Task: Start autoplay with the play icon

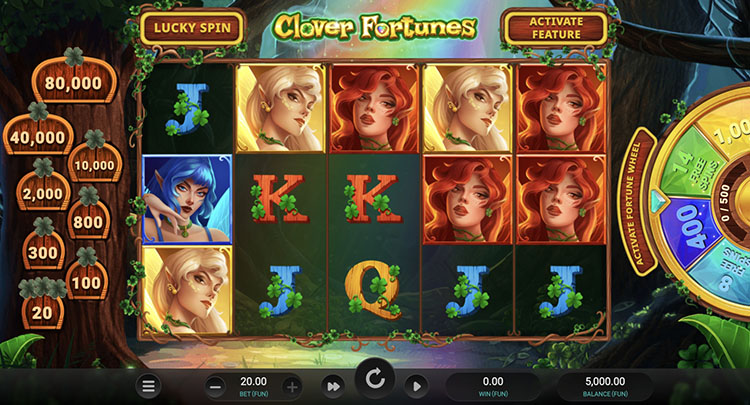Action: pos(416,386)
